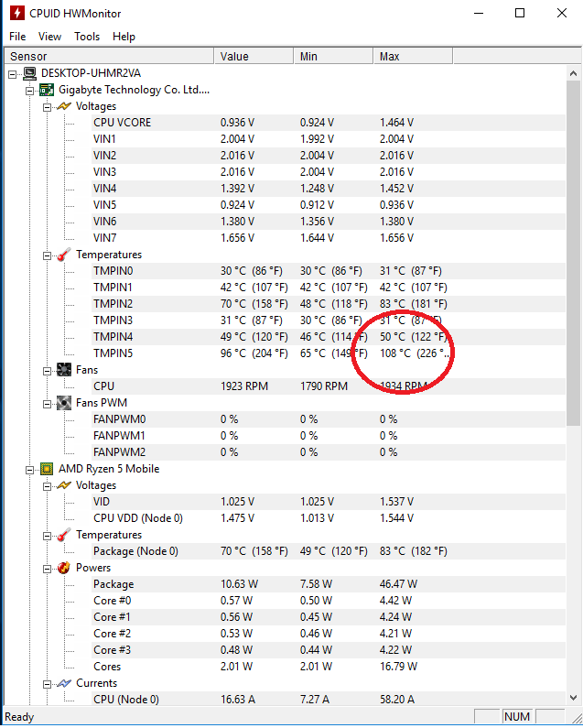Click the vertical scrollbar thumb
Viewport: 583px width, 728px height.
573,253
